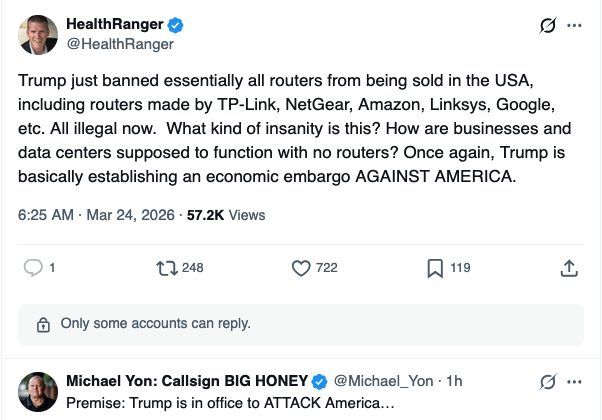
Task: Share the tweet via share icon
Action: click(x=569, y=267)
